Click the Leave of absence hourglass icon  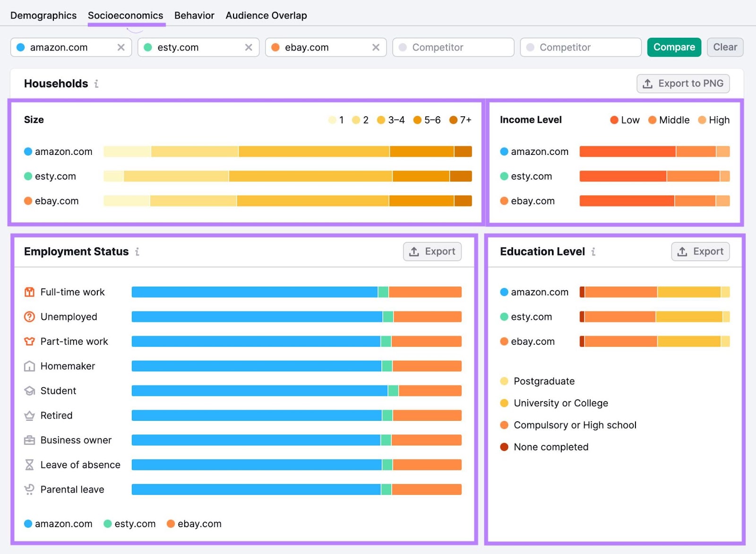point(29,464)
